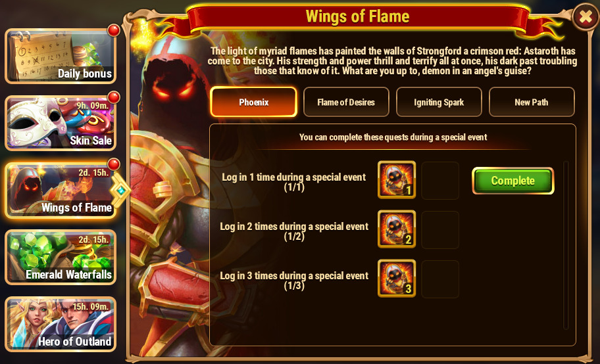
Task: Click the diamond selector arrow beside Wings of Flame
Action: [121, 190]
